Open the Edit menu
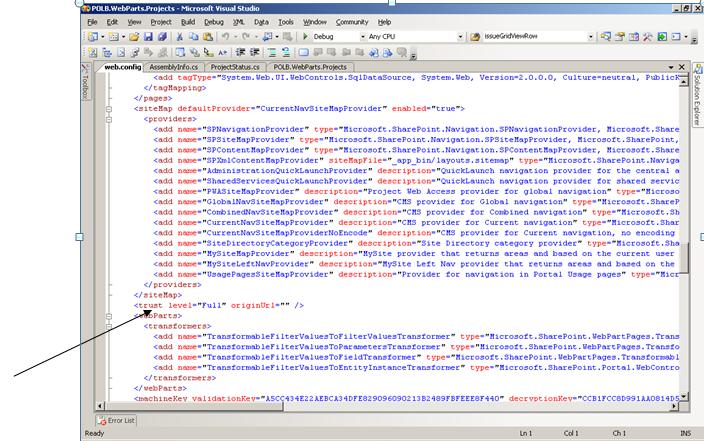 (x=112, y=22)
